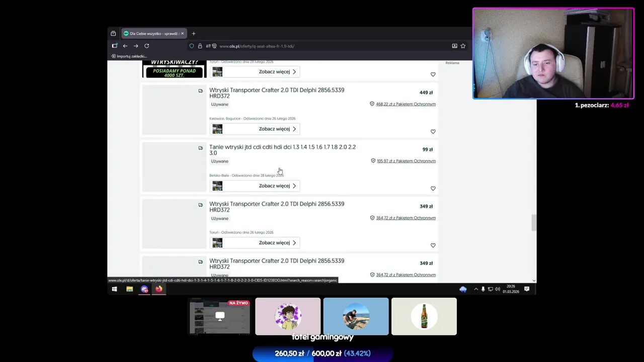Viewport: 644px width, 362px height.
Task: Open site permissions icon in address bar
Action: (x=208, y=46)
